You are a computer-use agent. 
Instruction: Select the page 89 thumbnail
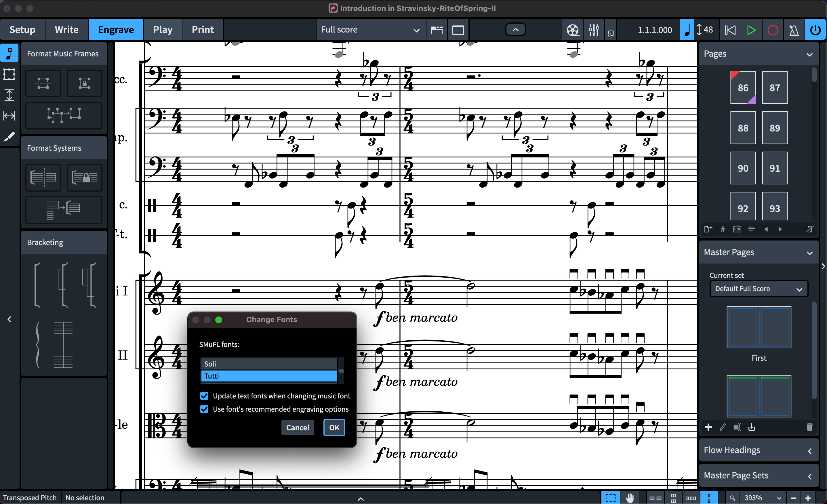[774, 128]
